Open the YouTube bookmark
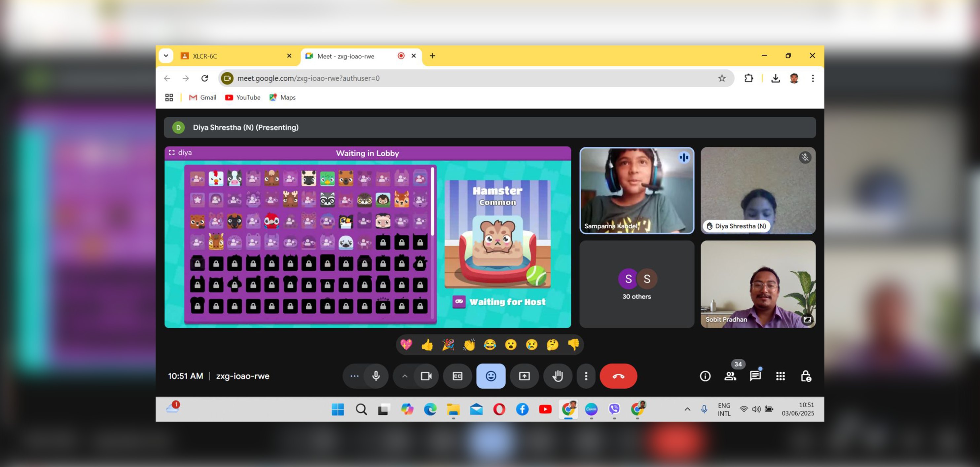This screenshot has width=980, height=467. pos(243,97)
